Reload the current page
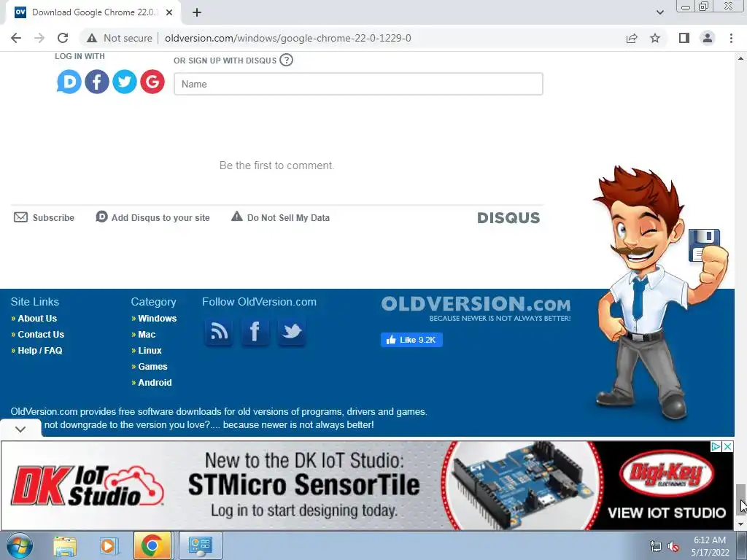The width and height of the screenshot is (747, 560). [63, 38]
